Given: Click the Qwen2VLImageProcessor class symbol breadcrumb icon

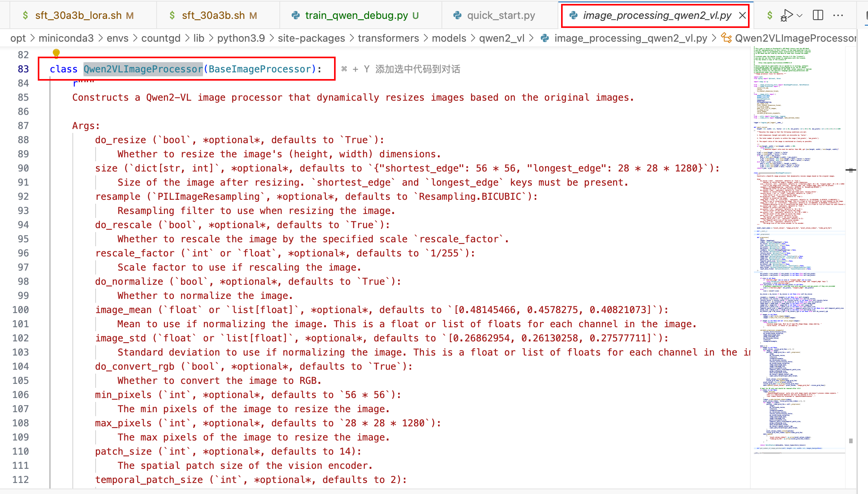Looking at the screenshot, I should pyautogui.click(x=726, y=38).
